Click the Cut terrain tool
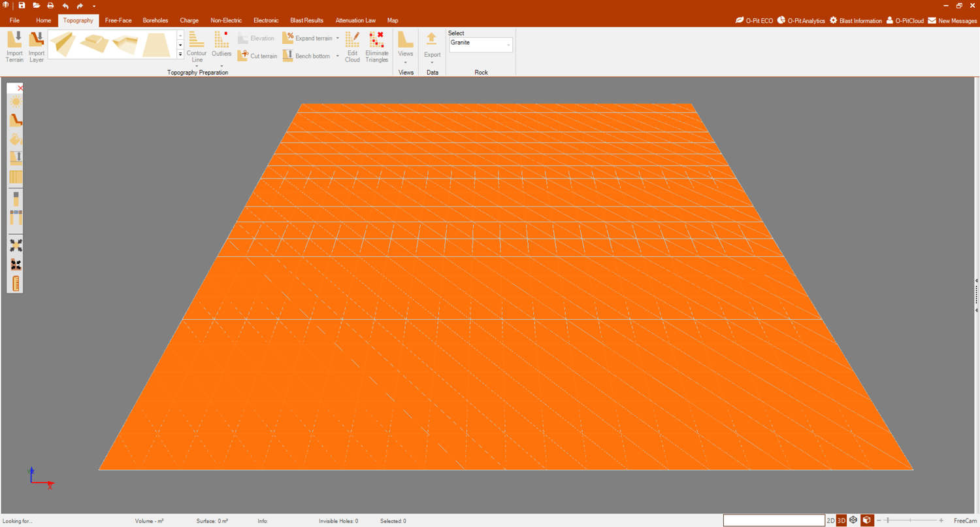This screenshot has height=527, width=980. tap(257, 56)
